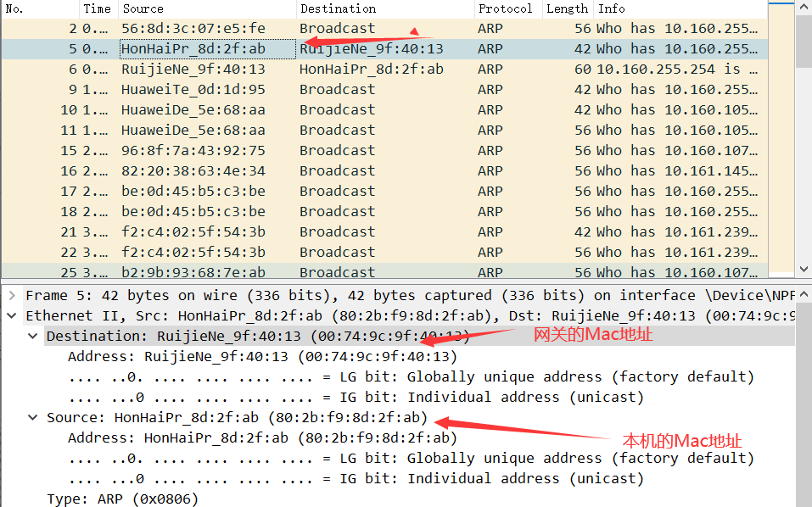Select packet 18 from be:0d:45:b5:c3:be
Screen dimensions: 812x507
pos(384,212)
